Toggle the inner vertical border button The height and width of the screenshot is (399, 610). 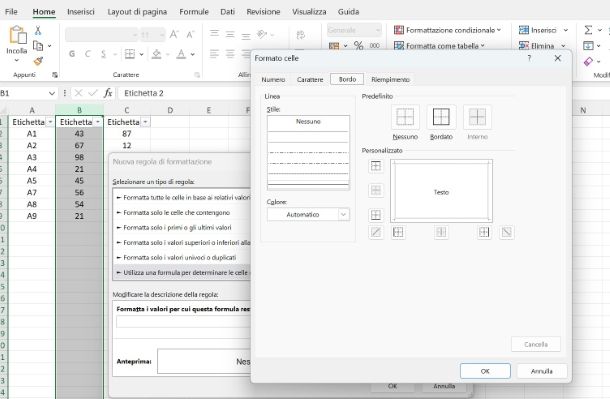click(441, 232)
